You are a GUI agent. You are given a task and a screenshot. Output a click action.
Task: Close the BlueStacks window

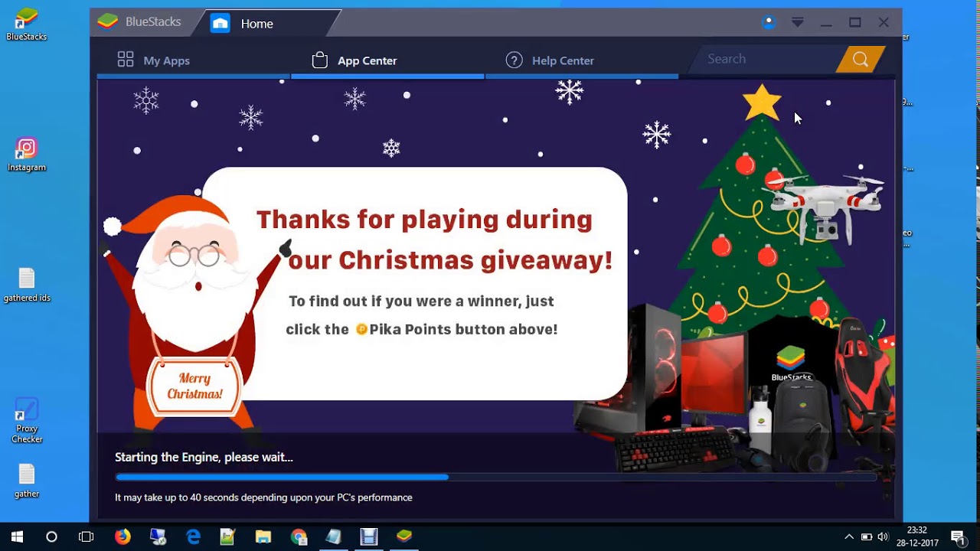884,23
